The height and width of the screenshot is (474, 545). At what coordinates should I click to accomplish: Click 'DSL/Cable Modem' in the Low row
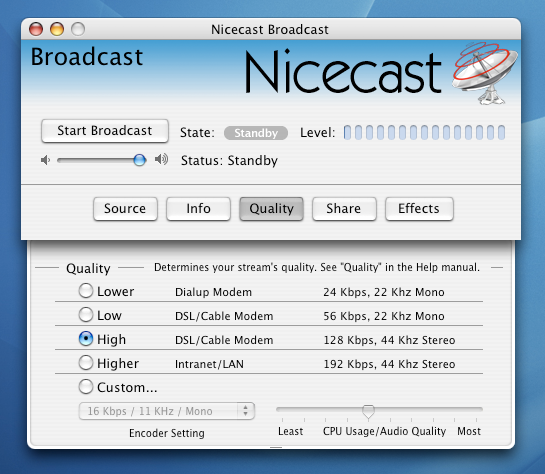[x=224, y=316]
